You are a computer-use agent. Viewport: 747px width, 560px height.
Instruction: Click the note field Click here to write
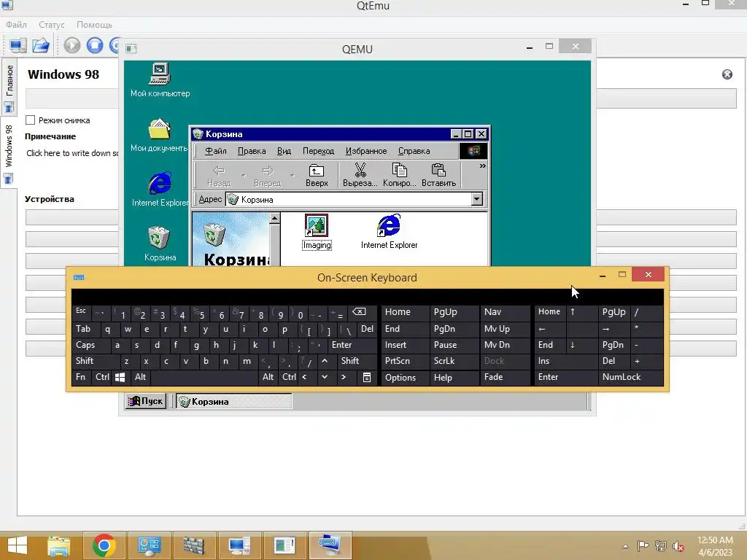pos(72,153)
